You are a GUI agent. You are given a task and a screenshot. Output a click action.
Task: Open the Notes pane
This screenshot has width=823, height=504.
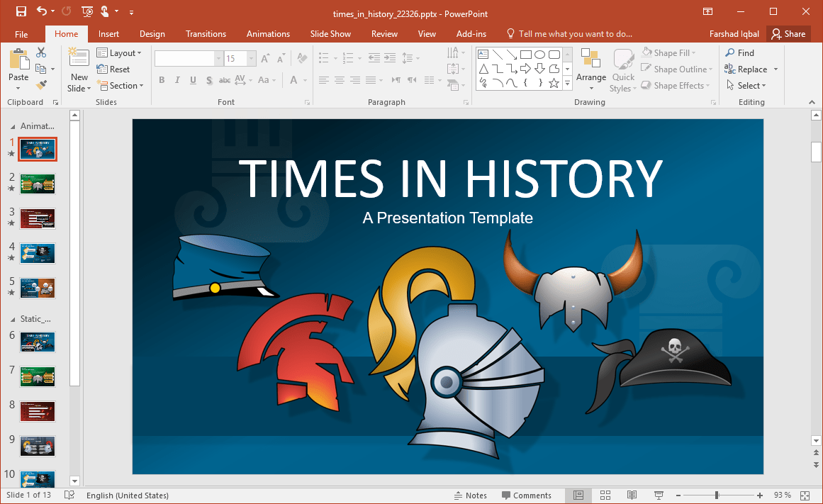(x=470, y=495)
